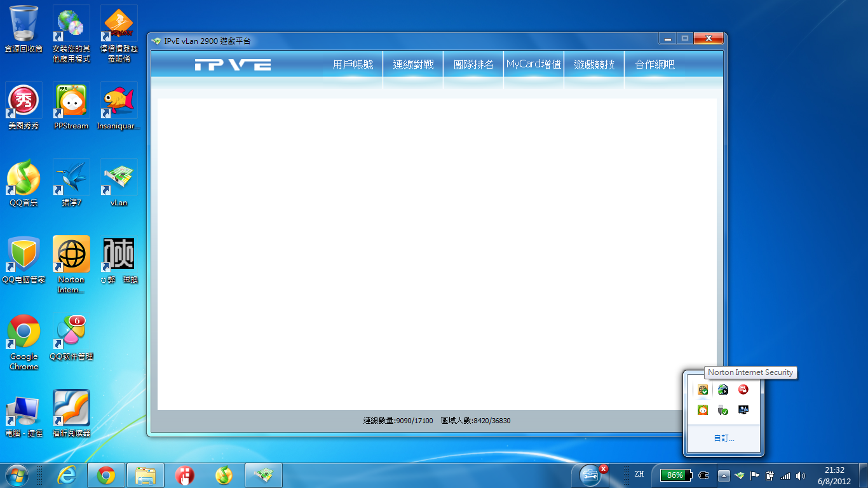Open the wireless network signal icon
Screen dimensions: 868x488
(x=785, y=475)
